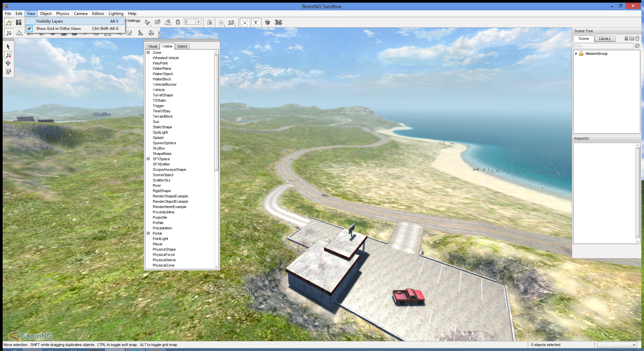Select the arrow pointer tool
The image size is (644, 351).
click(8, 47)
